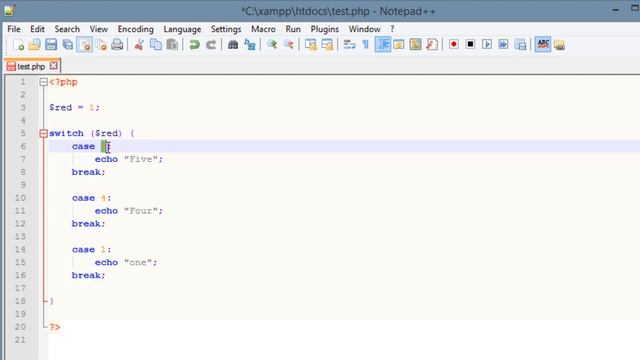Open the Encoding menu

[136, 29]
